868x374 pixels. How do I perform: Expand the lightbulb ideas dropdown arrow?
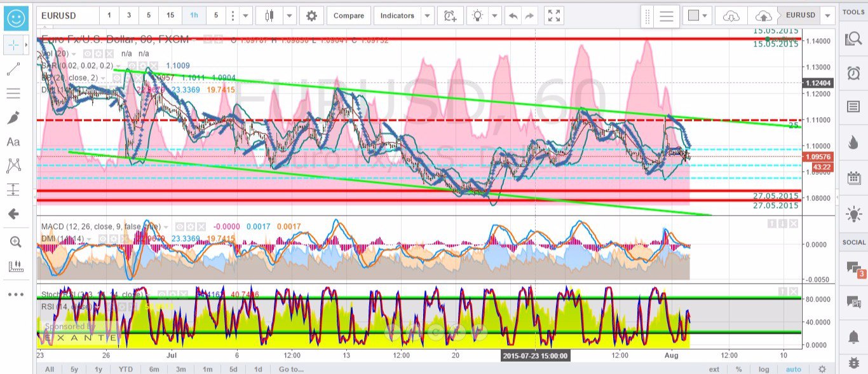point(494,15)
